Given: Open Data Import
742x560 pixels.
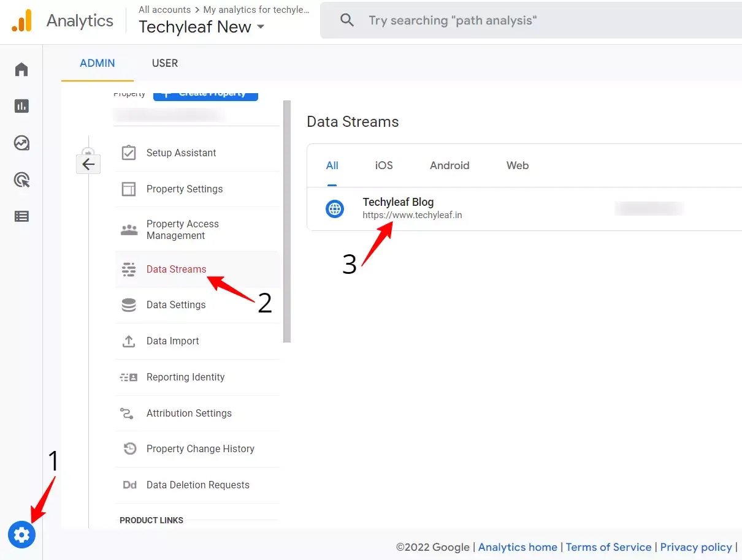Looking at the screenshot, I should click(197, 341).
